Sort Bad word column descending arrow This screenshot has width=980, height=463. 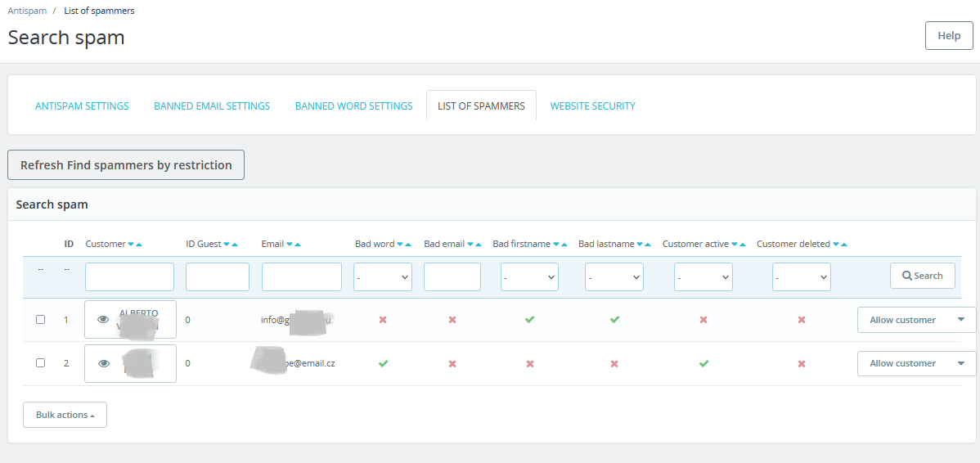[x=399, y=245]
